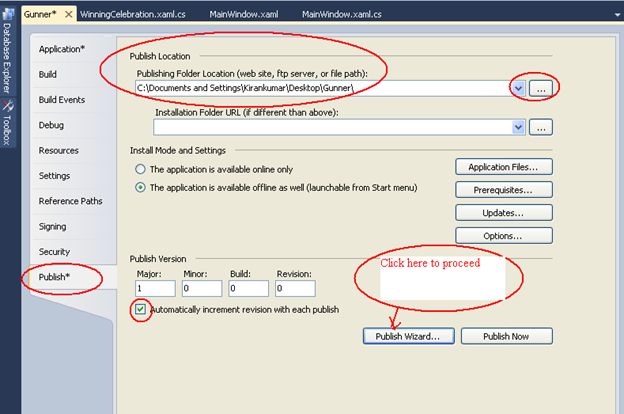Open the Signing page

[x=52, y=227]
